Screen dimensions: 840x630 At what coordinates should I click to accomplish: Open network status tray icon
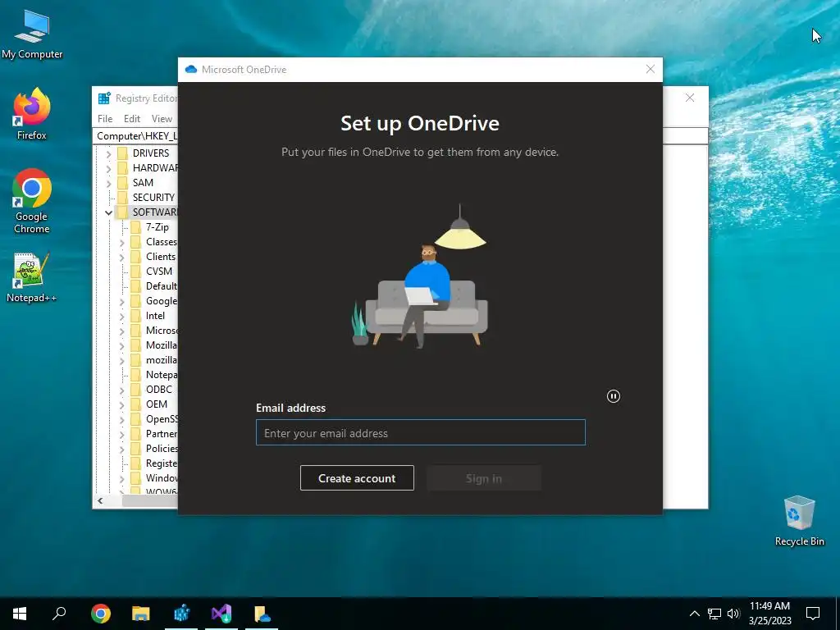click(x=714, y=614)
